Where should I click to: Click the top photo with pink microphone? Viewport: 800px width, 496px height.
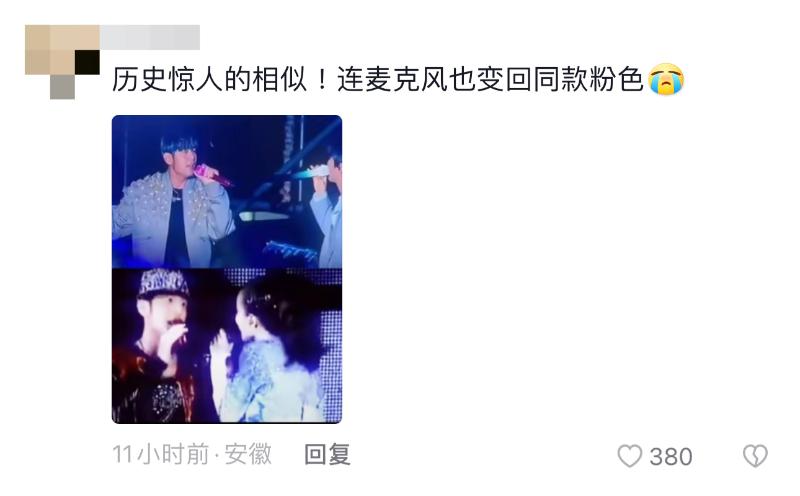227,191
